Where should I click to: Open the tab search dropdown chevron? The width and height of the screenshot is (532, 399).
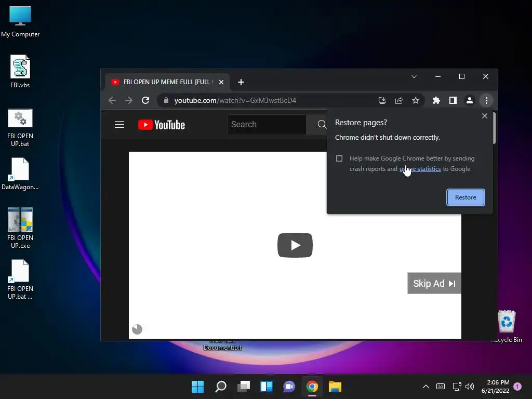pos(414,76)
